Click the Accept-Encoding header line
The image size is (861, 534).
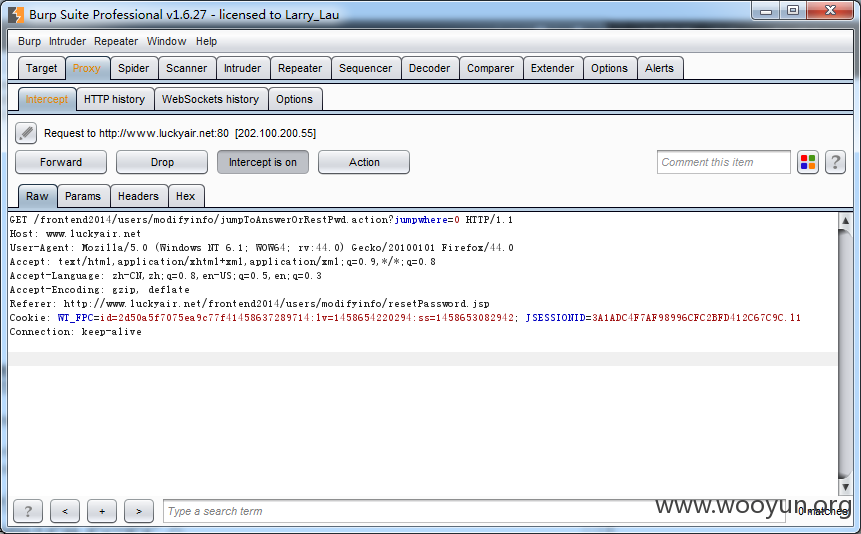tap(99, 290)
